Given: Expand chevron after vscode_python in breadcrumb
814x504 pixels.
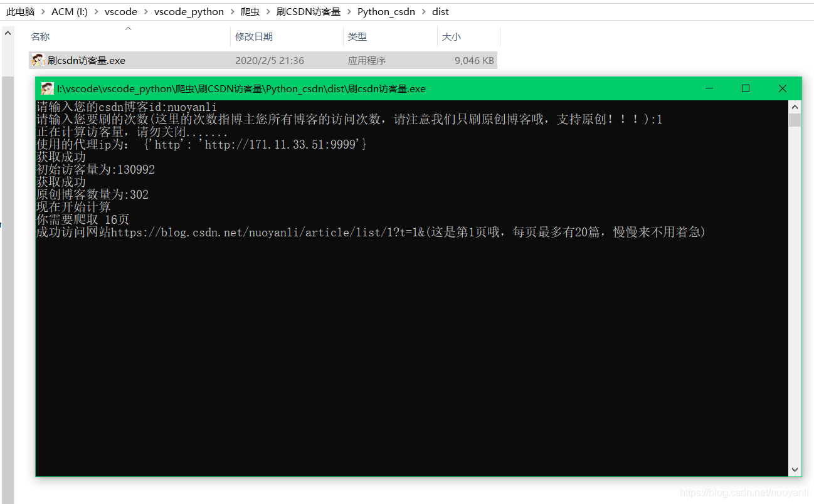Looking at the screenshot, I should point(233,12).
